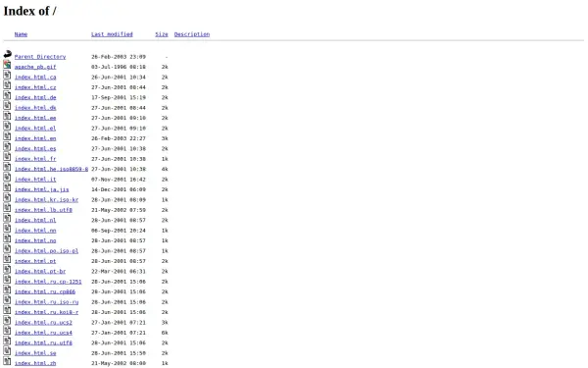Click the Description column header link

tap(192, 34)
